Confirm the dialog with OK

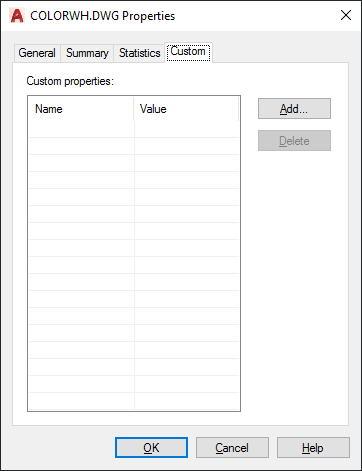(151, 448)
